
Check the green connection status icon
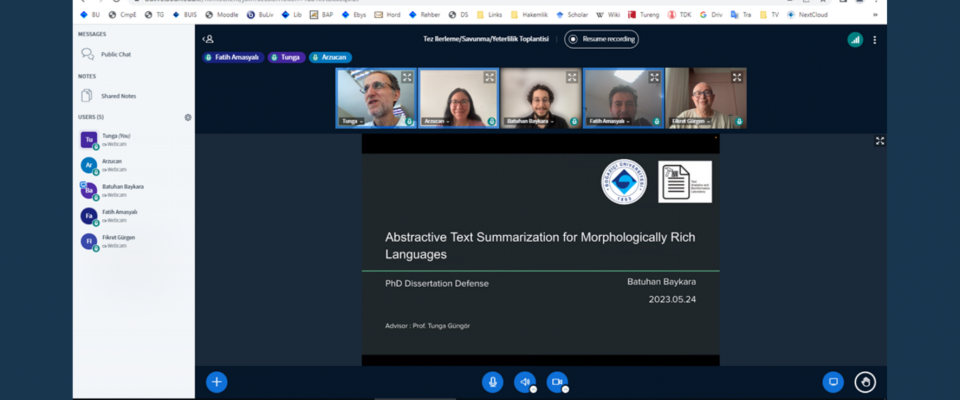point(855,40)
